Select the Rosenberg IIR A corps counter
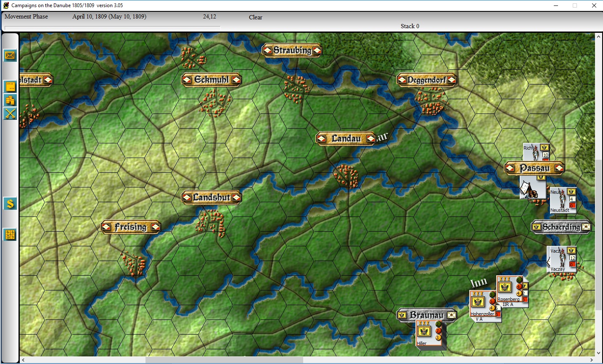 510,289
